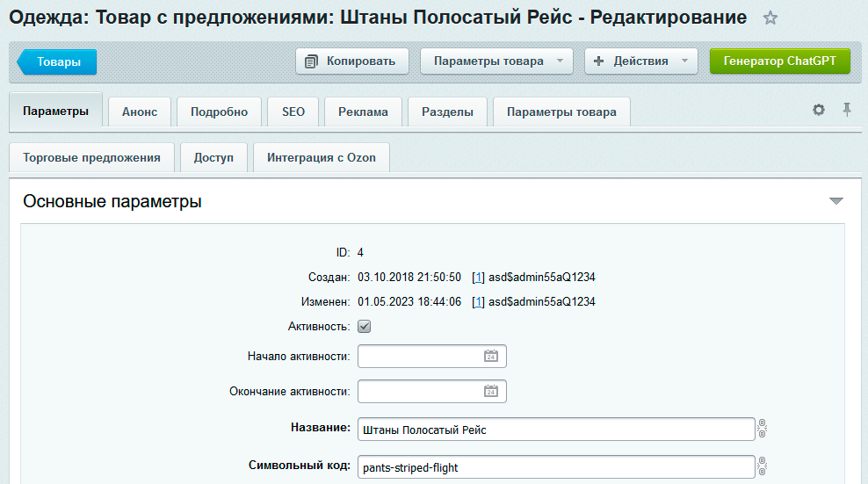868x484 pixels.
Task: Click into the Название input field
Action: (556, 430)
